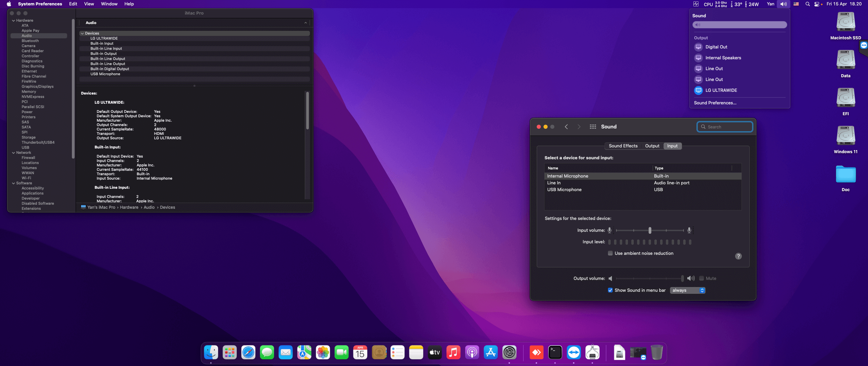Open the Doc folder on desktop
Screen dimensions: 868x366
(x=846, y=178)
